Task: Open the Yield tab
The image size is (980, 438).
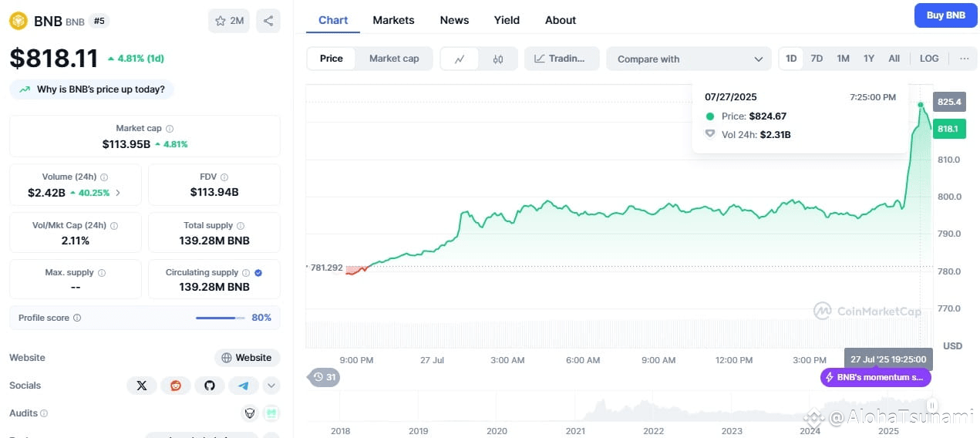Action: [507, 20]
